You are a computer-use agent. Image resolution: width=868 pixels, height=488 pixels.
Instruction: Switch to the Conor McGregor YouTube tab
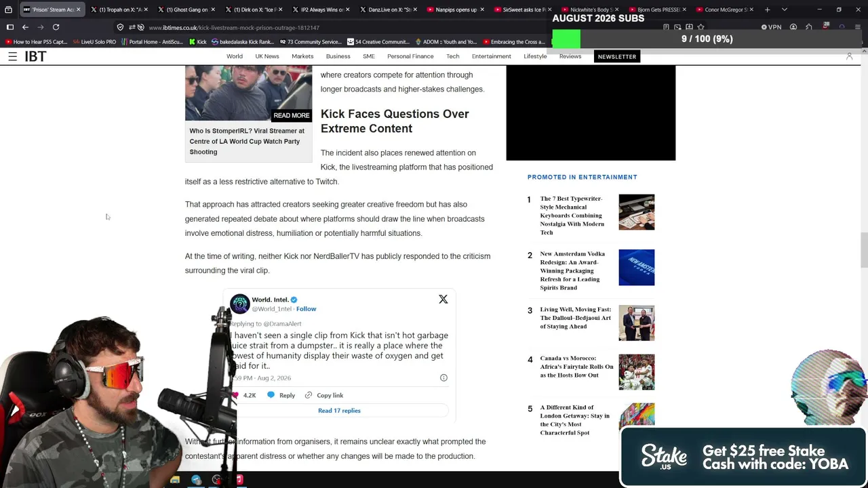point(725,9)
